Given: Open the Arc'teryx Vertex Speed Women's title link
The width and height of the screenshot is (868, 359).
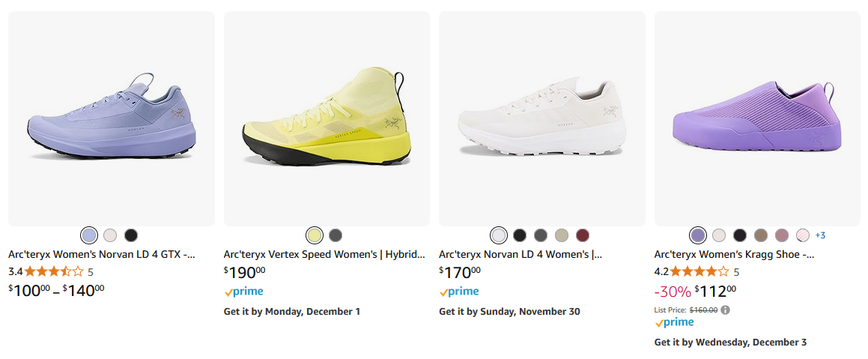Looking at the screenshot, I should click(x=324, y=255).
